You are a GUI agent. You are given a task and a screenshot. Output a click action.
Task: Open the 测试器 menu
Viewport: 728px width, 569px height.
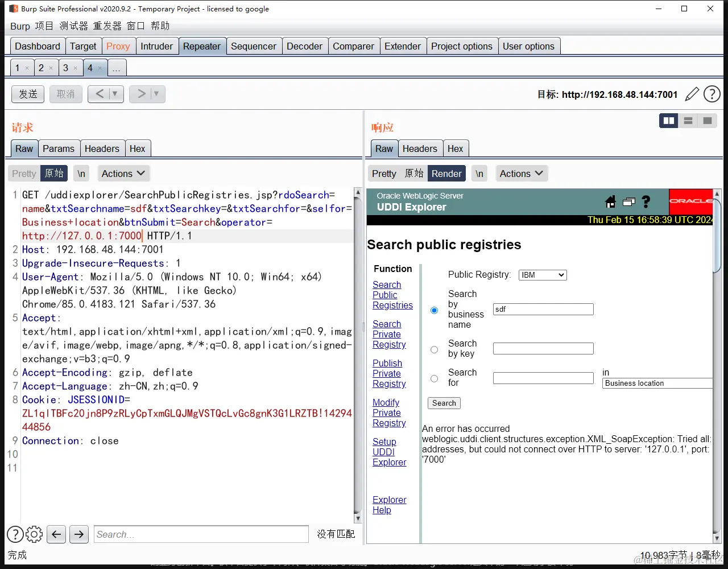tap(74, 26)
